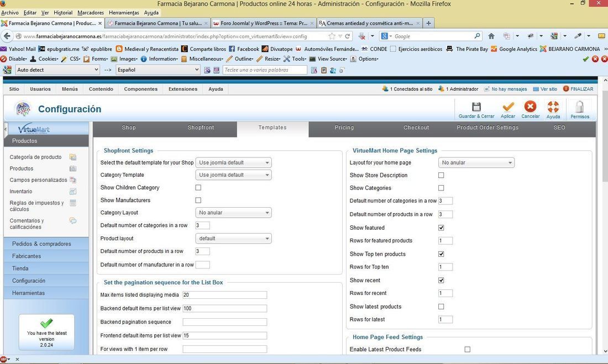Tick the home page Show Categories checkbox
The width and height of the screenshot is (608, 364).
441,188
